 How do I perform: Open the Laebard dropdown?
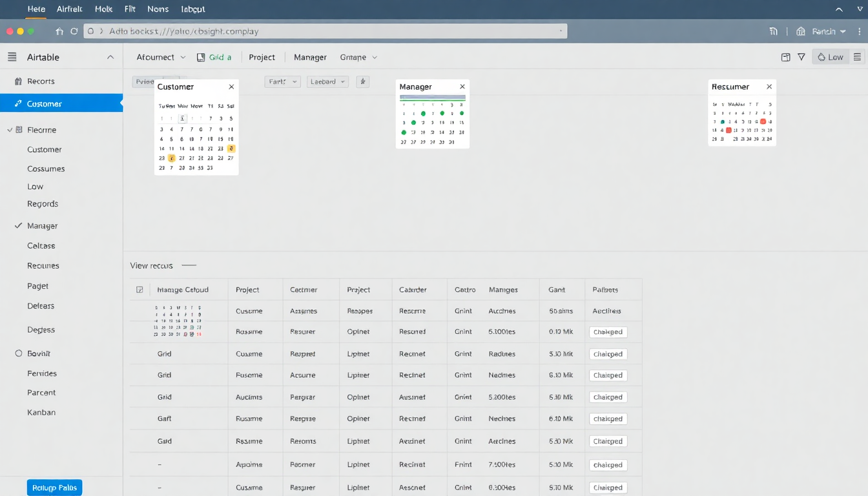328,81
